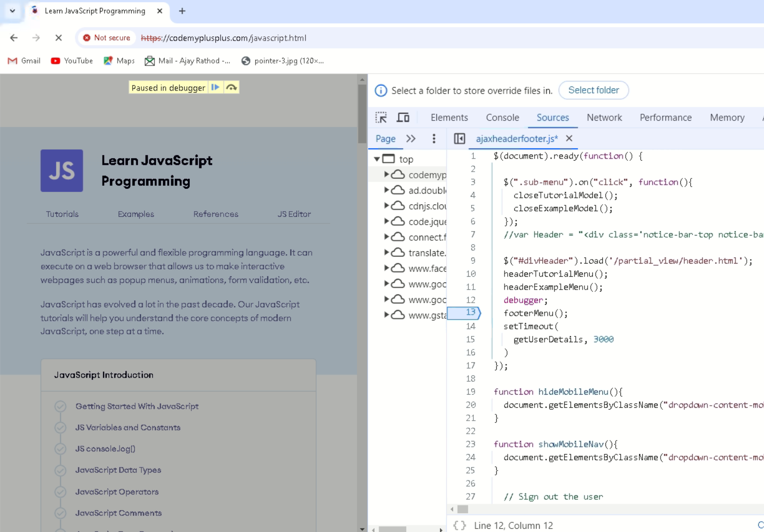
Task: Click the resume script execution icon
Action: coord(215,87)
